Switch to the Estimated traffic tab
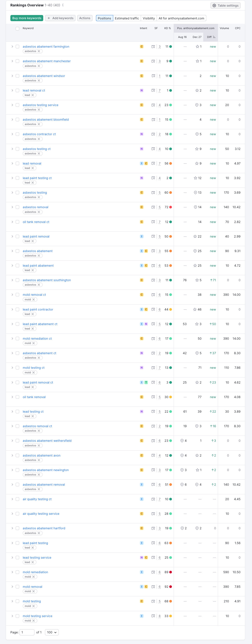Screen dimensions: 252x644 point(127,18)
